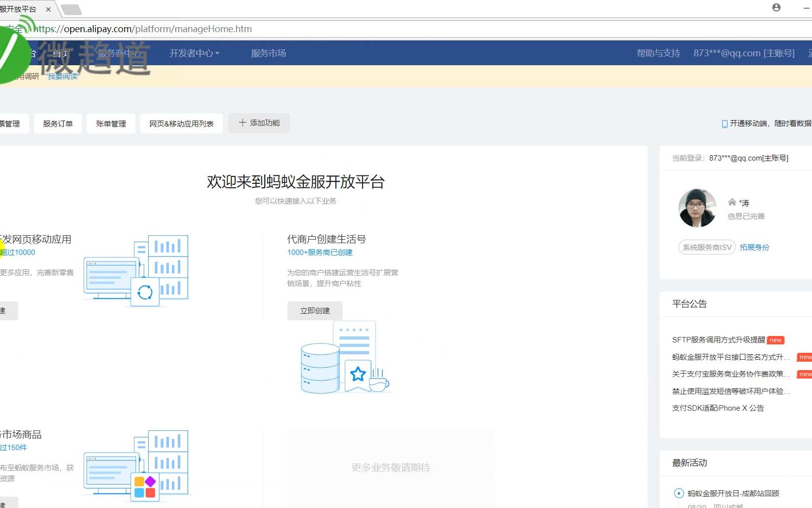Click the 过150件 link text
The width and height of the screenshot is (812, 508).
[x=13, y=448]
